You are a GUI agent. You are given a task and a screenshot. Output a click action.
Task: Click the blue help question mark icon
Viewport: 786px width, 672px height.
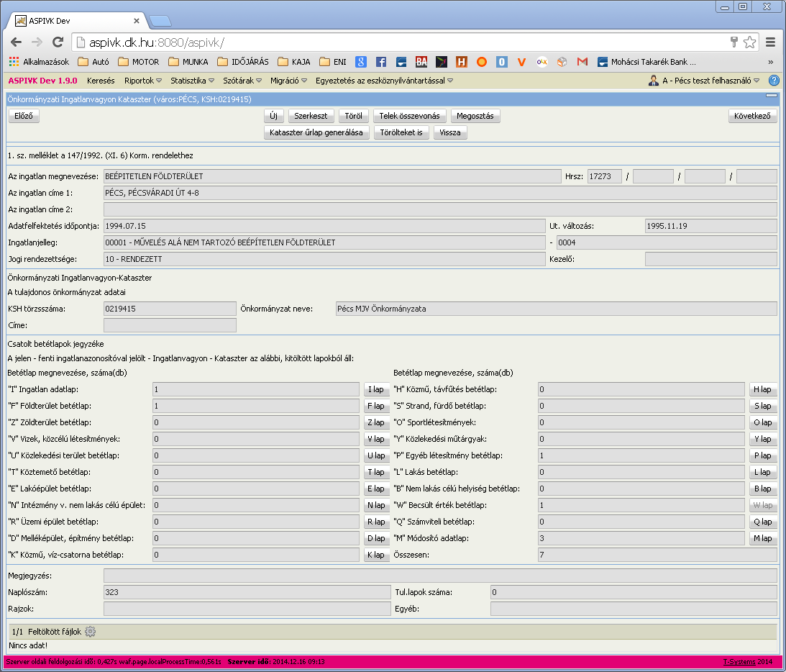(x=774, y=81)
